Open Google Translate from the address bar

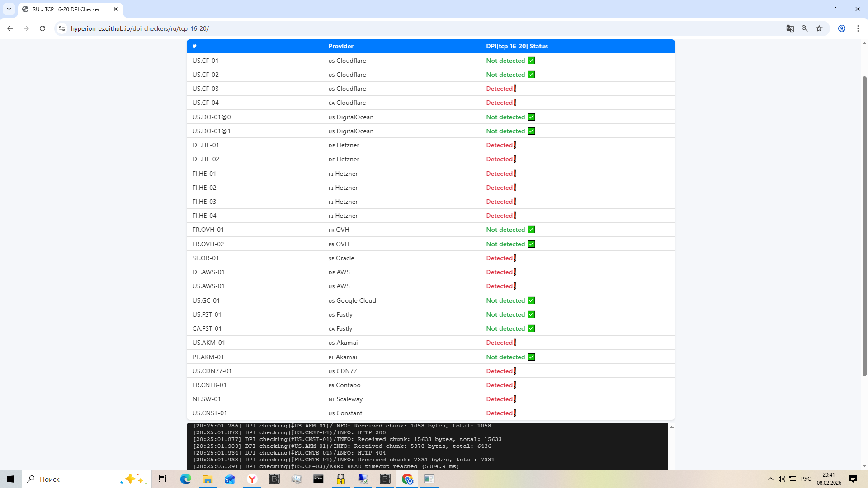790,28
